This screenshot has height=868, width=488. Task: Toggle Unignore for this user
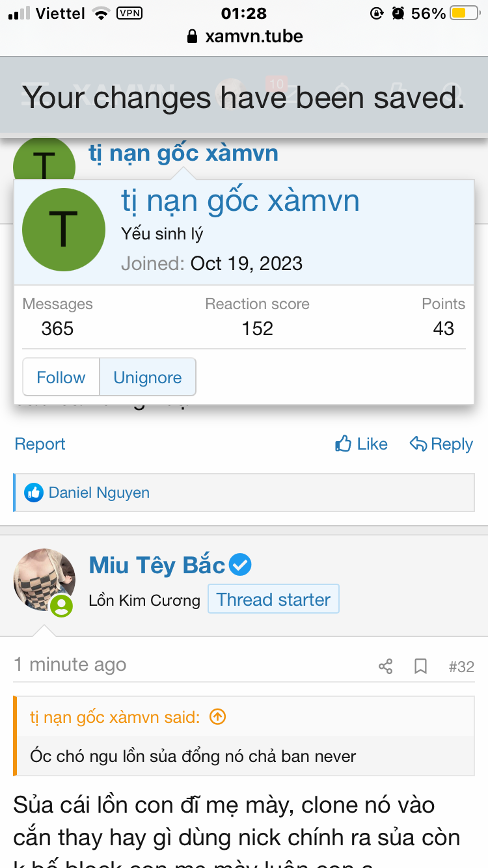tap(148, 377)
